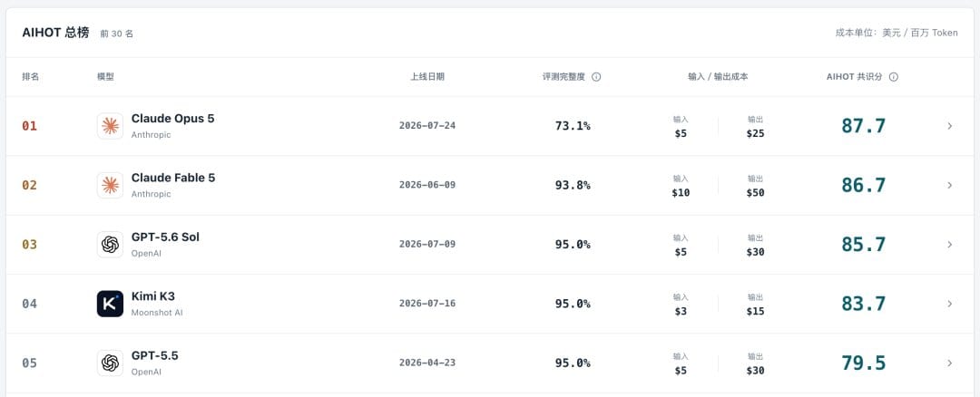
Task: Click the 2026-07-24 launch date
Action: (x=427, y=125)
